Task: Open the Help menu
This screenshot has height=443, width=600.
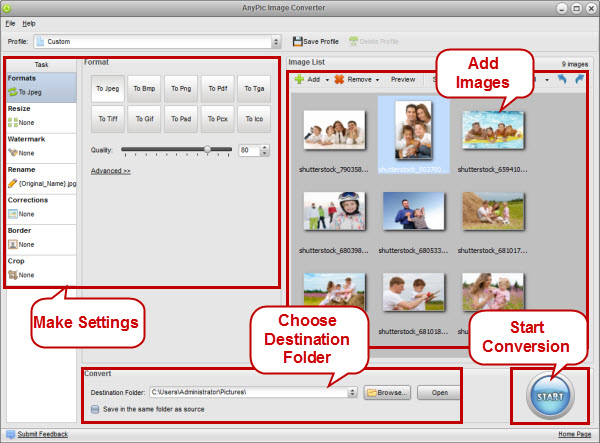Action: pyautogui.click(x=28, y=22)
